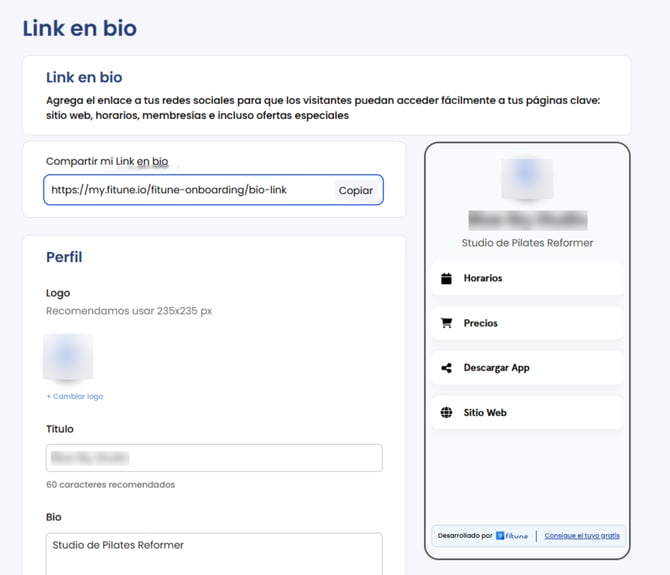
Task: Click the '60 caracteres recomendados' hint
Action: click(x=110, y=485)
